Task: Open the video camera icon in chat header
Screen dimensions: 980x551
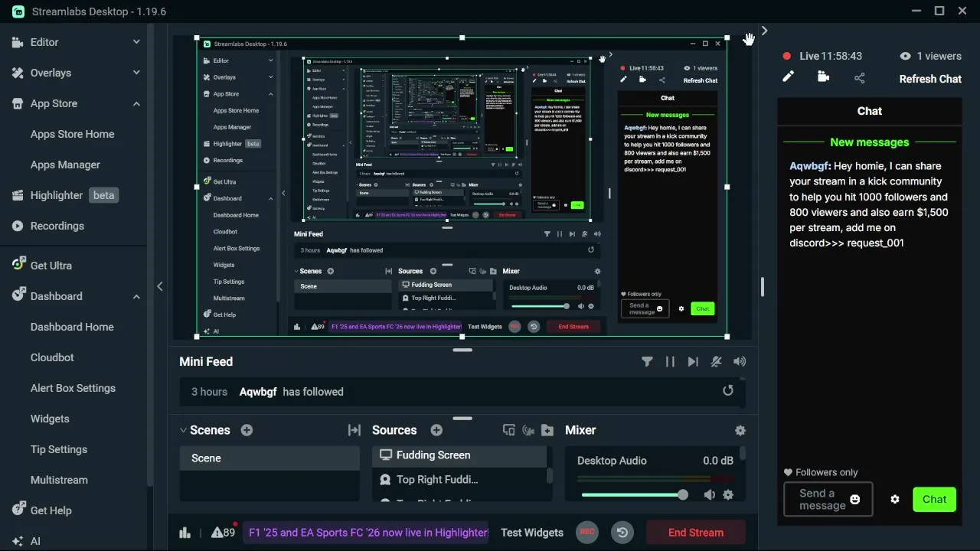Action: [x=824, y=77]
